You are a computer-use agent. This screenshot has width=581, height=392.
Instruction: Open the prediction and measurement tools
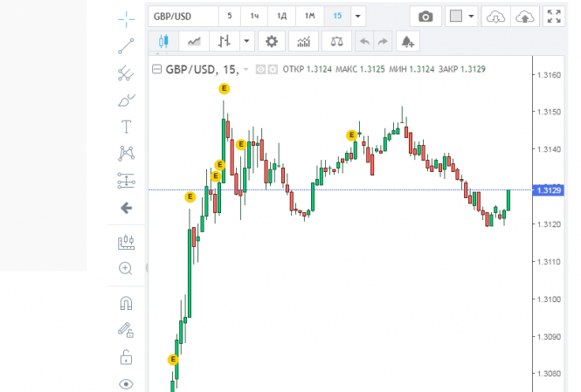(x=126, y=181)
